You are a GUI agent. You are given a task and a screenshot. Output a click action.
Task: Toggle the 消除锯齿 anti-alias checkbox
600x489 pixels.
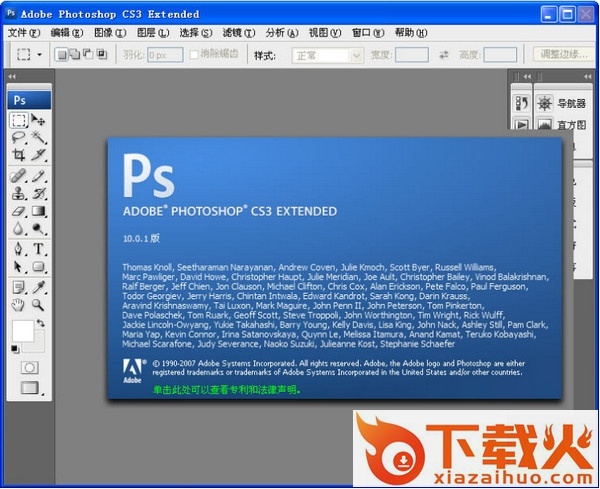pyautogui.click(x=194, y=55)
